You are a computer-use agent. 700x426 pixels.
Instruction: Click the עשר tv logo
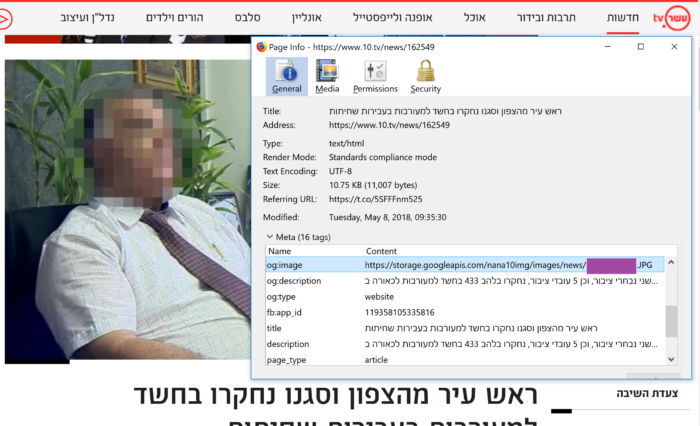tap(671, 18)
